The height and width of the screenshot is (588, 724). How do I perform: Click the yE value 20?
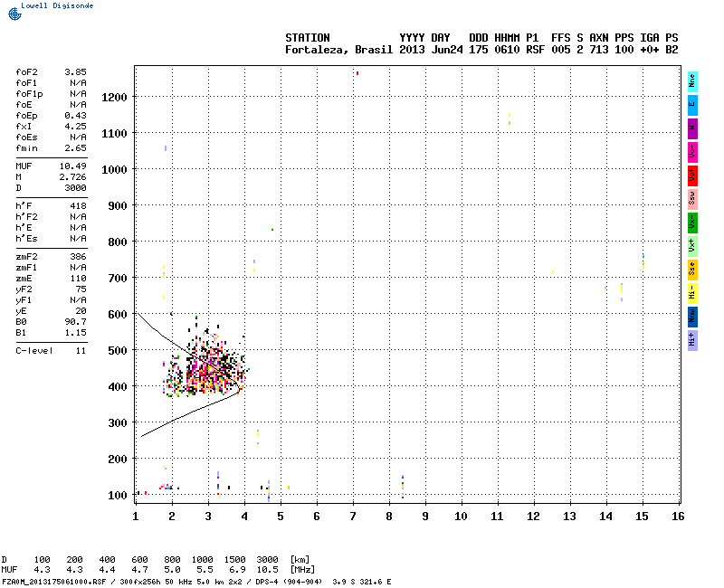[81, 311]
